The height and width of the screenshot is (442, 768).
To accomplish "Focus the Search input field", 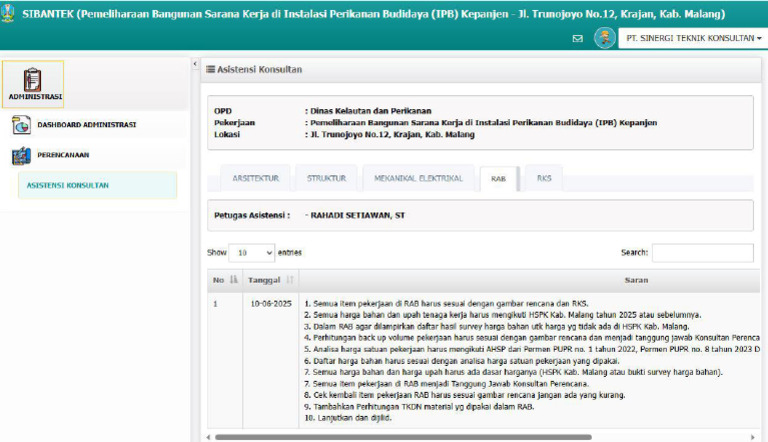I will pos(702,253).
